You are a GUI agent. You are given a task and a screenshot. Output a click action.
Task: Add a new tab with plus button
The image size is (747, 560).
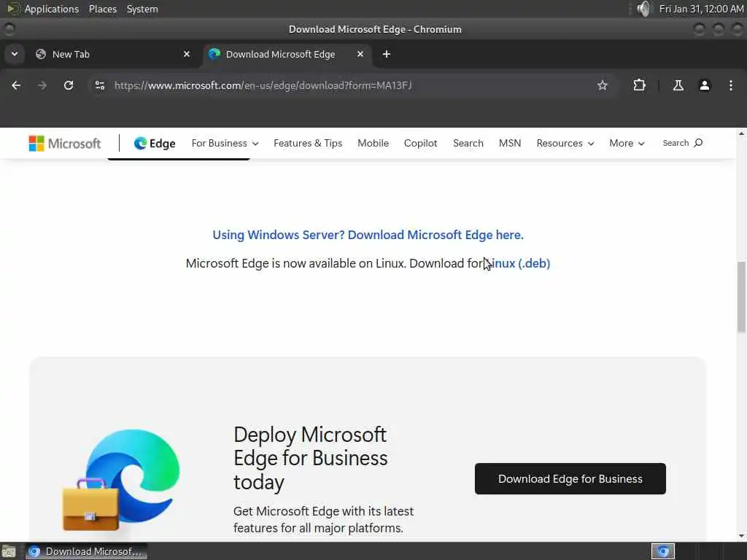point(387,54)
